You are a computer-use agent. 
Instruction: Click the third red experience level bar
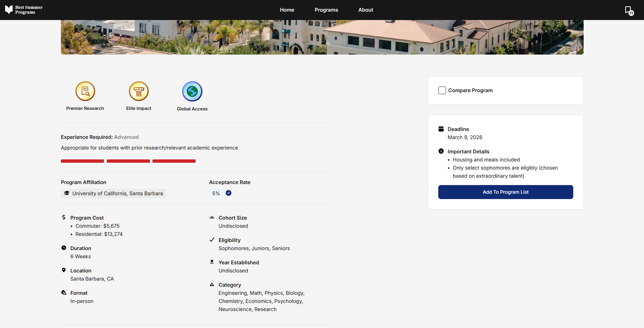174,161
